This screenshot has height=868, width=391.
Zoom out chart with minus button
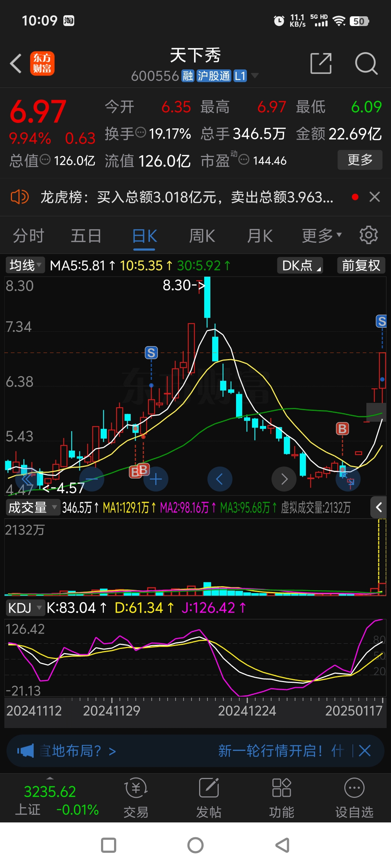pyautogui.click(x=92, y=479)
